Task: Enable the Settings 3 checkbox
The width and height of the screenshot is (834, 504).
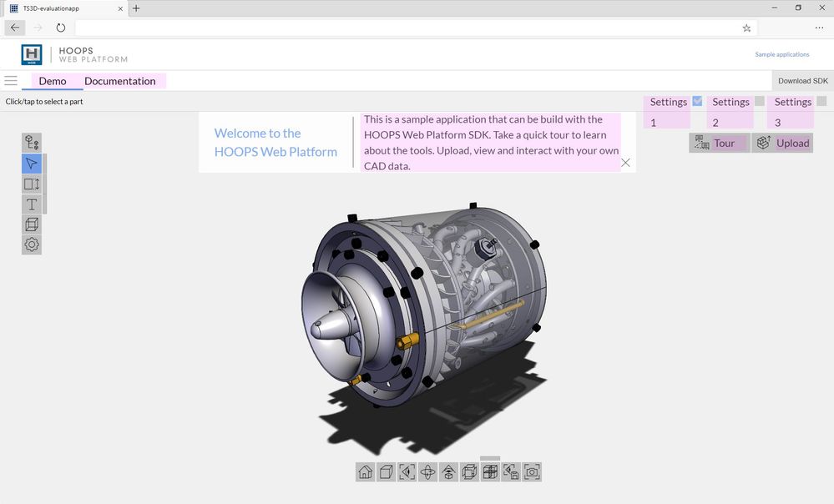Action: click(821, 101)
